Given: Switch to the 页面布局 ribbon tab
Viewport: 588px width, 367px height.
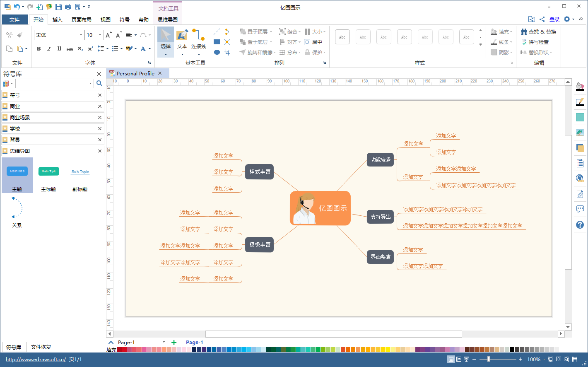Looking at the screenshot, I should [81, 19].
